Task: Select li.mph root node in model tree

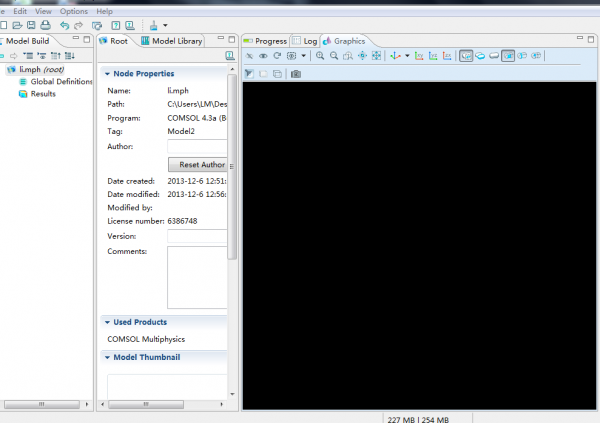Action: [x=35, y=69]
